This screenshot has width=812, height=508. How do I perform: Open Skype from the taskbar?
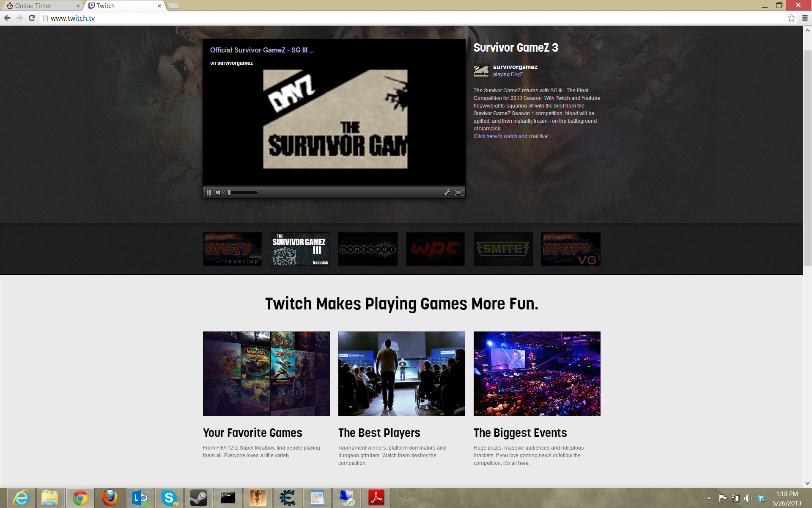pos(169,498)
